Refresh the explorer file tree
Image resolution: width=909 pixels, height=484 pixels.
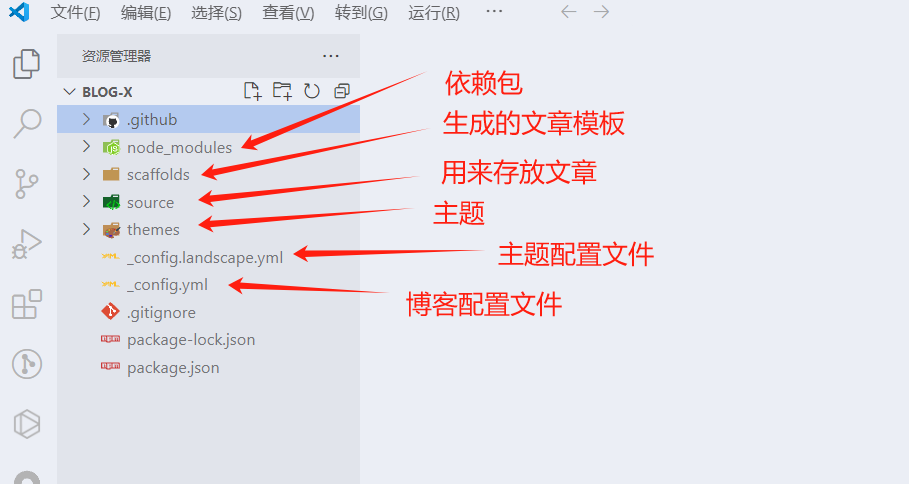312,91
